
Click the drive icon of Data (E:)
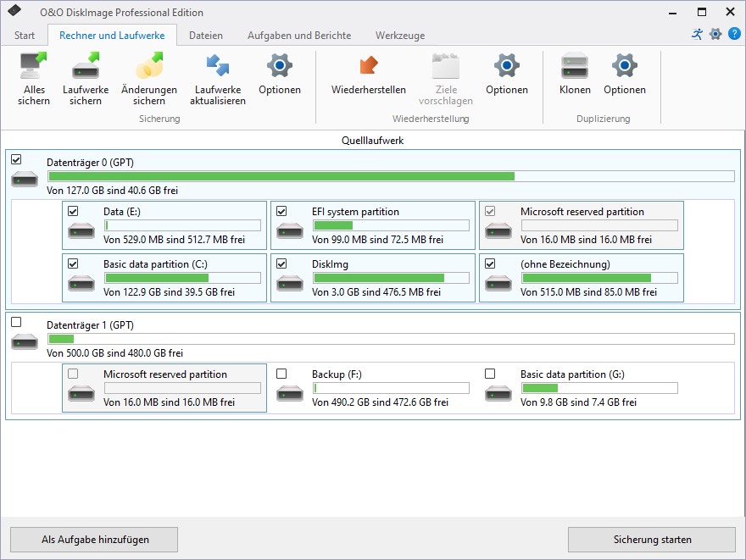[81, 231]
